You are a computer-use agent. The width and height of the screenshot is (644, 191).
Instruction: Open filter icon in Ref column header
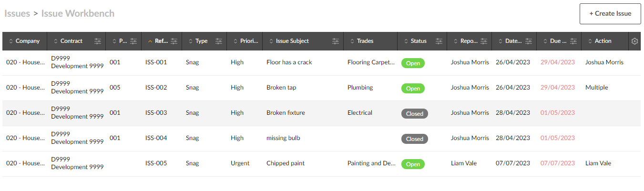point(174,41)
